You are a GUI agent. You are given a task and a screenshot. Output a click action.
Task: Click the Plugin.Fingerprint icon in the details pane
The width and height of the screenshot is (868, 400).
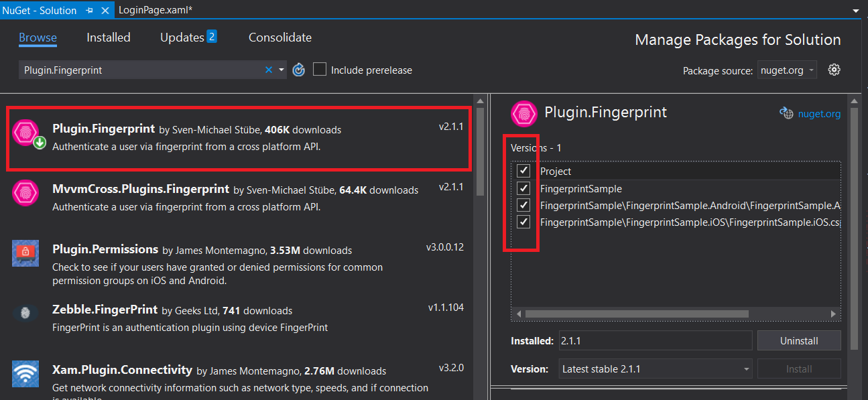[x=524, y=113]
